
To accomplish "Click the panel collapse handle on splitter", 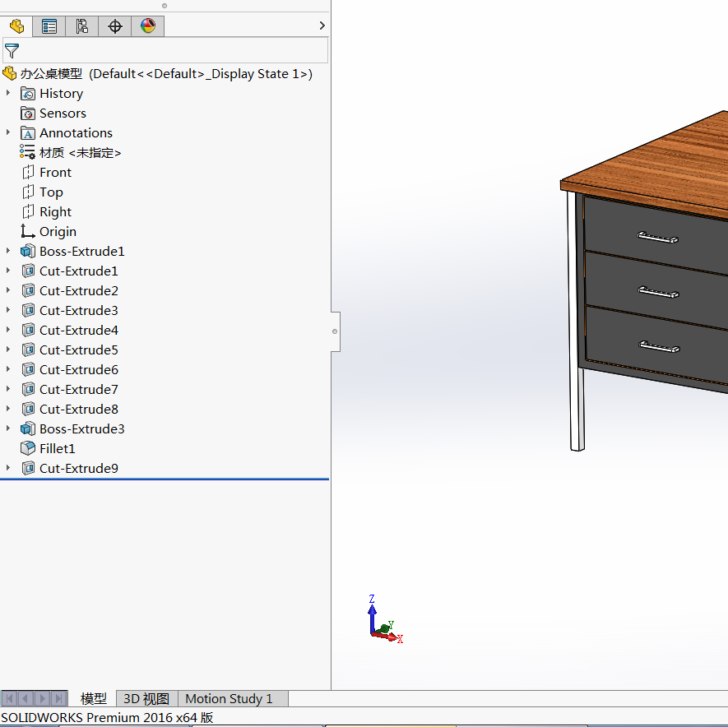I will 335,331.
